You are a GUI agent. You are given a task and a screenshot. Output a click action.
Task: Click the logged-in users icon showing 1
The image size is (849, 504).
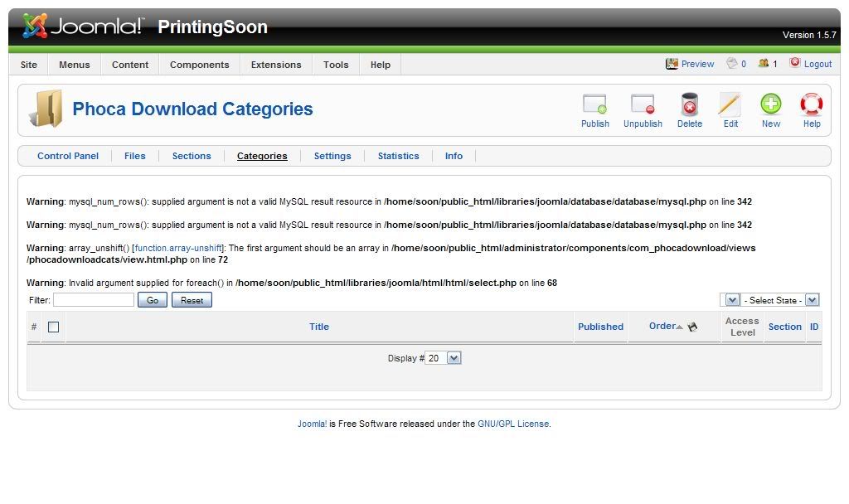pyautogui.click(x=764, y=63)
